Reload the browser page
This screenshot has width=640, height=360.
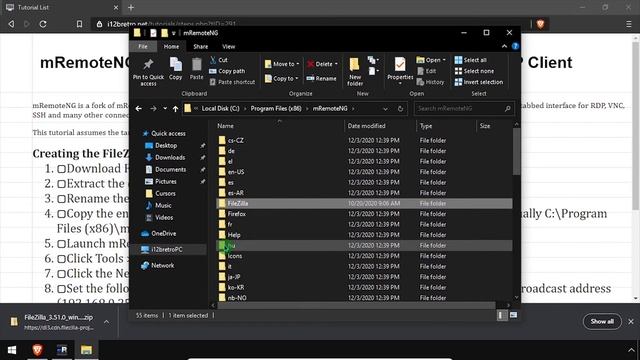click(x=43, y=24)
